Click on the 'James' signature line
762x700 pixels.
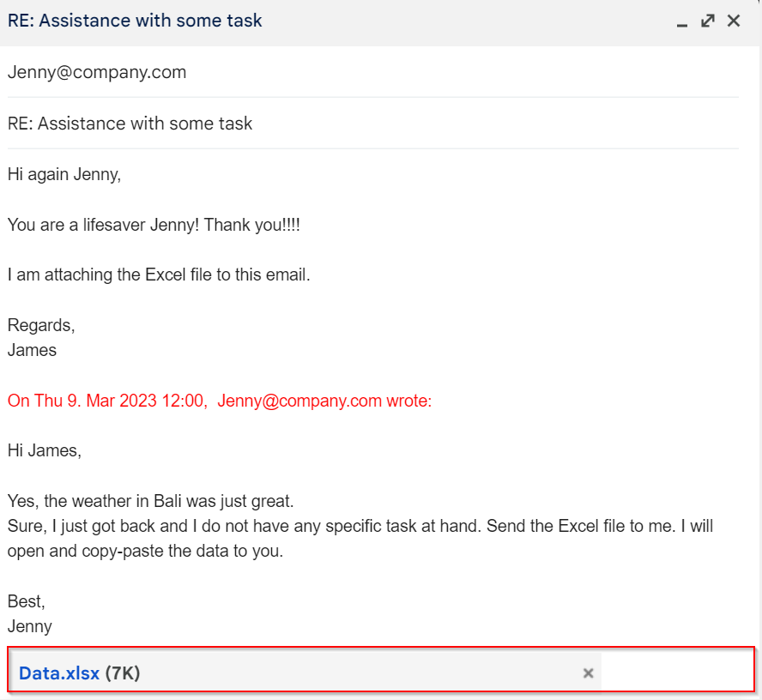pyautogui.click(x=32, y=350)
